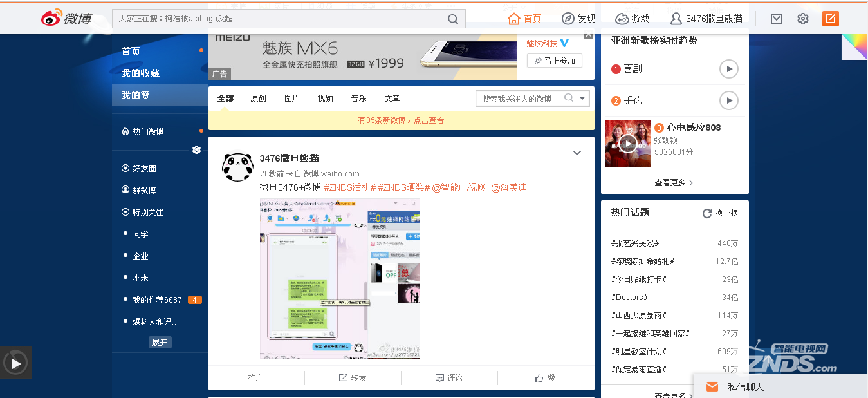Image resolution: width=868 pixels, height=398 pixels.
Task: Refresh hot topics with 换一换
Action: coord(721,213)
